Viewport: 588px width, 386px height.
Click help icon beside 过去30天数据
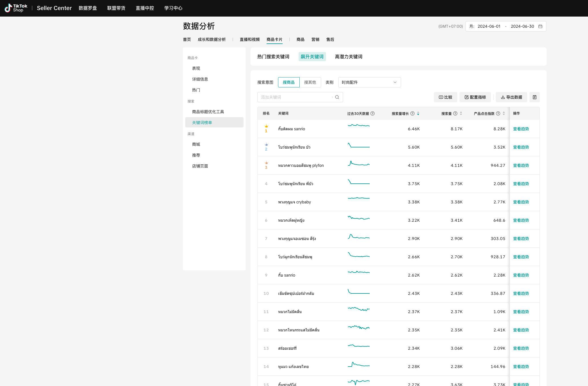point(372,113)
